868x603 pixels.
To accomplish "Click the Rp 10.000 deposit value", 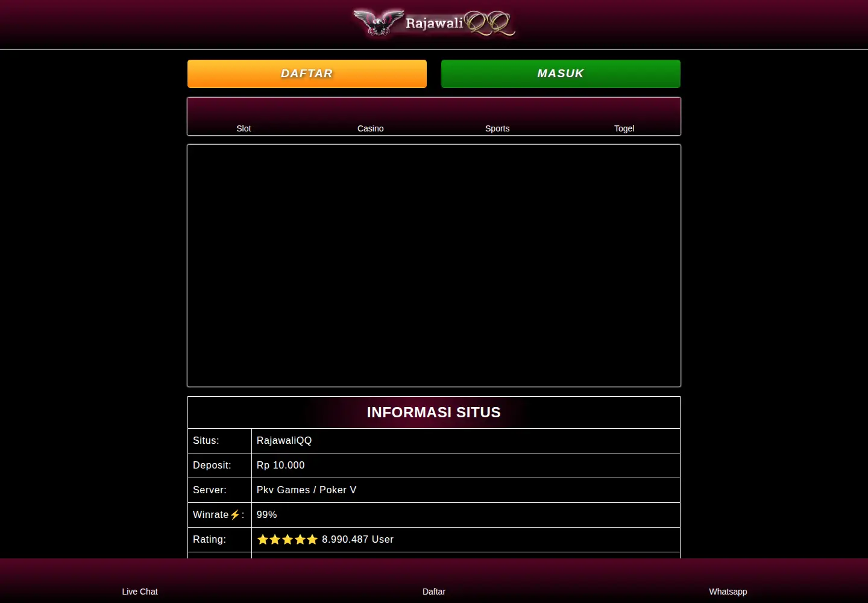I will click(x=281, y=466).
